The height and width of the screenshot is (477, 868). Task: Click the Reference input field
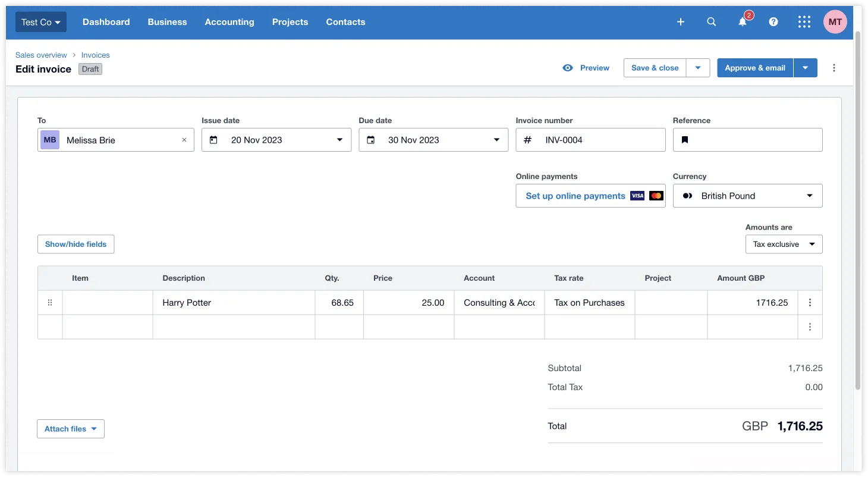[x=755, y=140]
